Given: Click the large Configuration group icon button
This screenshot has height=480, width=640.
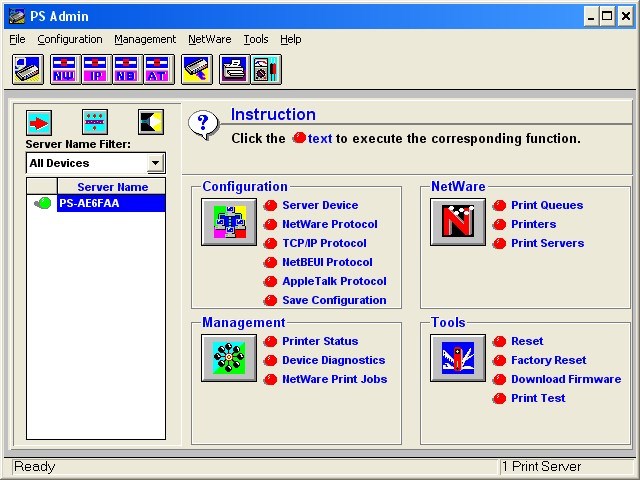Looking at the screenshot, I should click(229, 222).
